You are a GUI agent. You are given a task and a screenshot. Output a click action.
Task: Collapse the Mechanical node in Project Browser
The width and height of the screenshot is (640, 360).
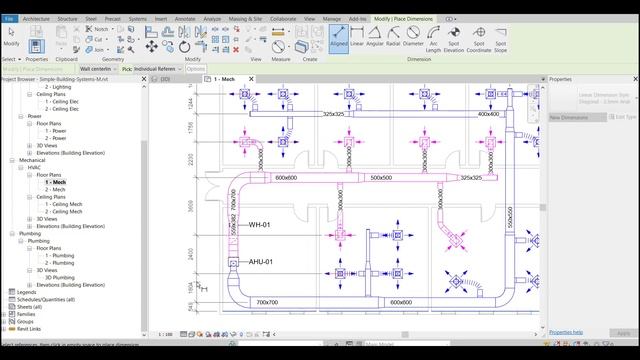(x=12, y=160)
